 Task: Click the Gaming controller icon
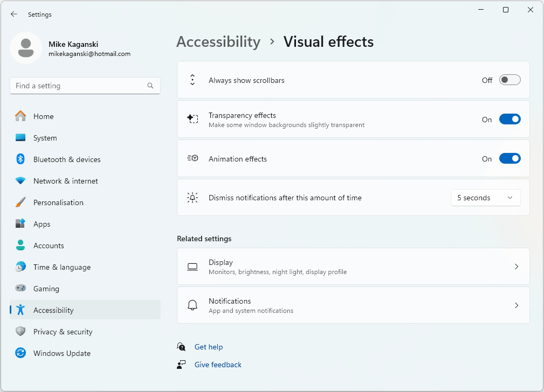click(x=20, y=288)
